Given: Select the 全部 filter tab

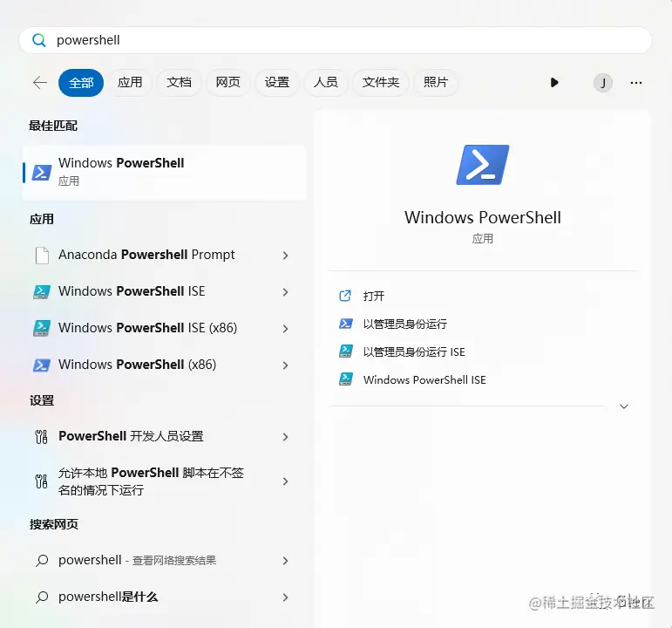Looking at the screenshot, I should tap(81, 82).
